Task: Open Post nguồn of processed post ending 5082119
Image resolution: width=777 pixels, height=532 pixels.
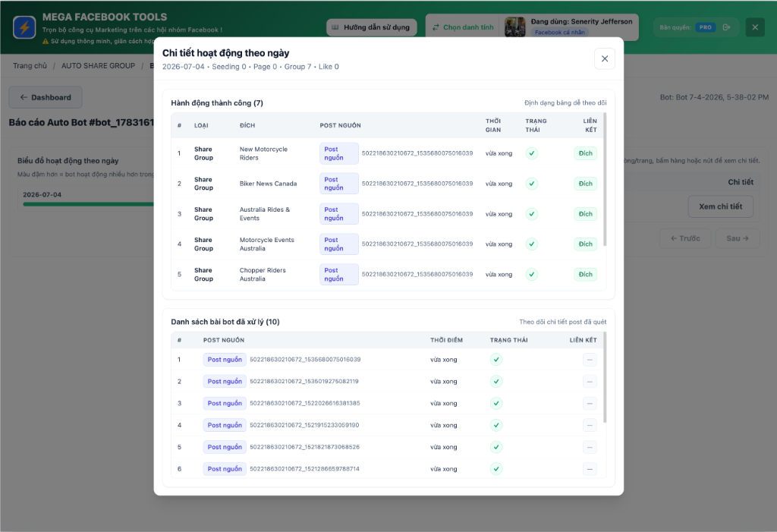Action: 225,381
